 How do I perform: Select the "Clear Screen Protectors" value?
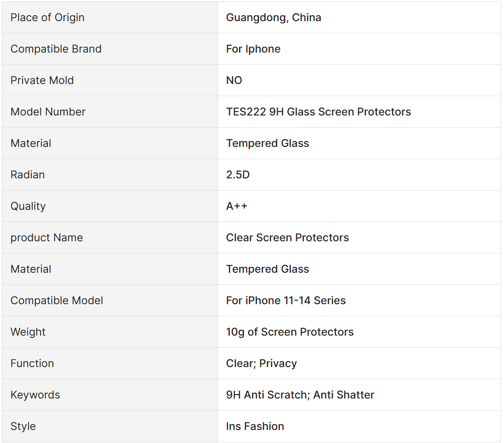coord(287,238)
